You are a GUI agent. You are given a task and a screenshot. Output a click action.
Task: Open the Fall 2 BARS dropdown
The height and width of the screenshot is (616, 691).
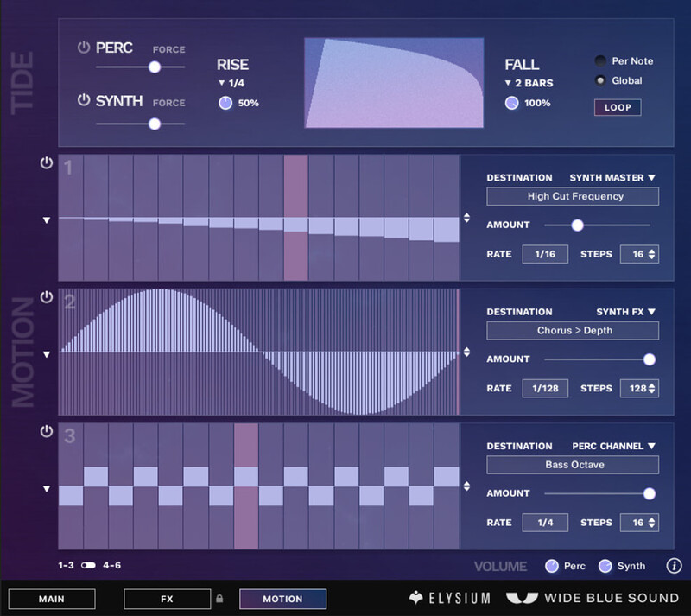click(x=529, y=83)
